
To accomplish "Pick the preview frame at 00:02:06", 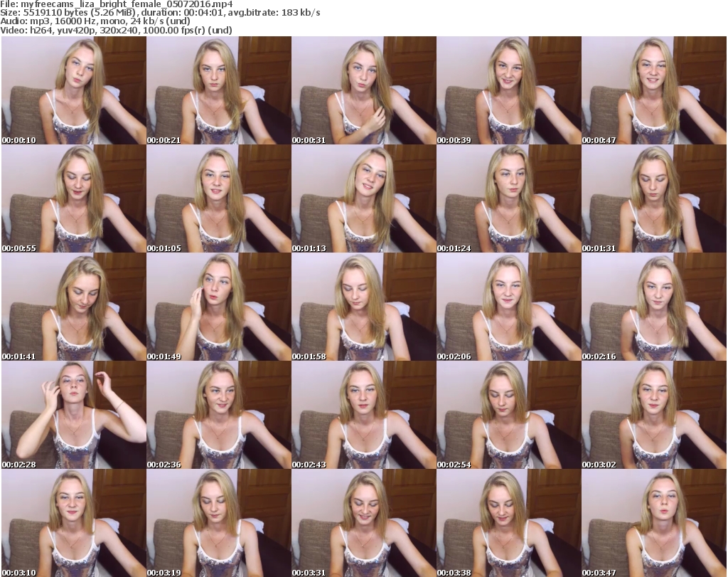I will click(509, 307).
